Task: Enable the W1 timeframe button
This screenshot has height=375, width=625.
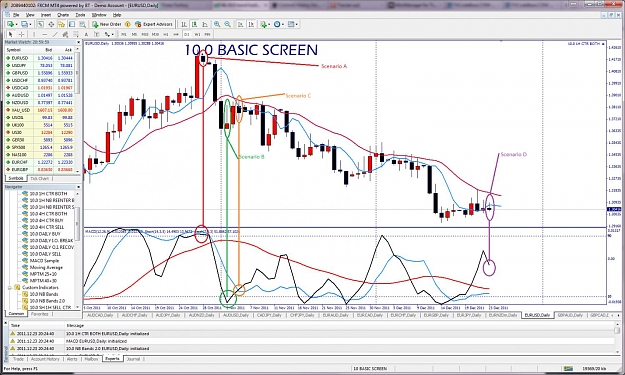Action: point(197,34)
